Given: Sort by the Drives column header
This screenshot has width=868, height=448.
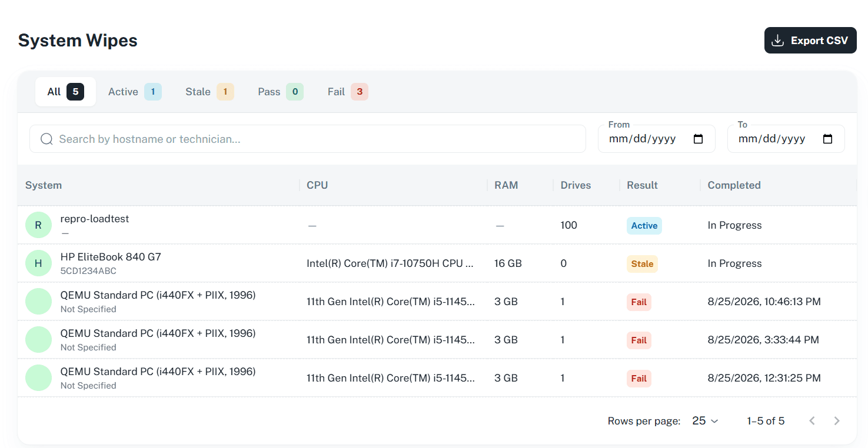Looking at the screenshot, I should click(x=576, y=185).
